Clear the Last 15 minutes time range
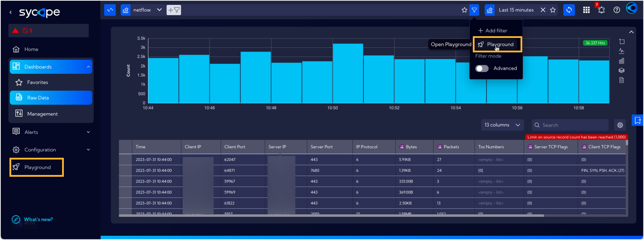Viewport: 644px width, 240px height. click(x=543, y=10)
